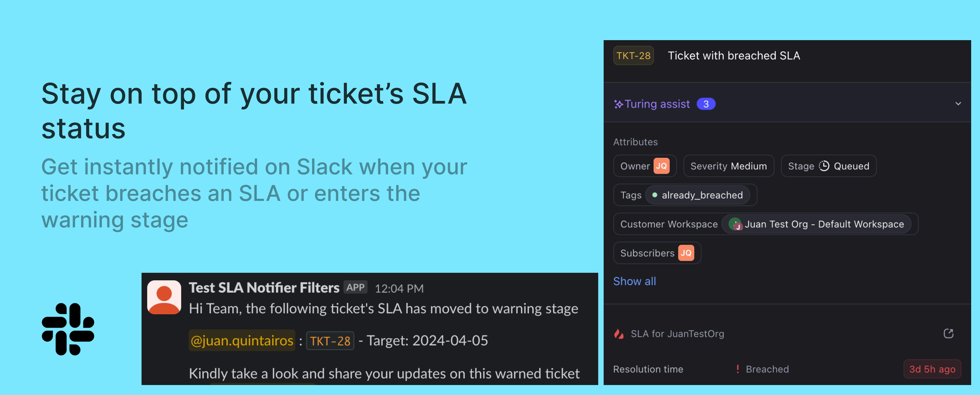
Task: Click the @juan.quintairos mention
Action: tap(242, 341)
